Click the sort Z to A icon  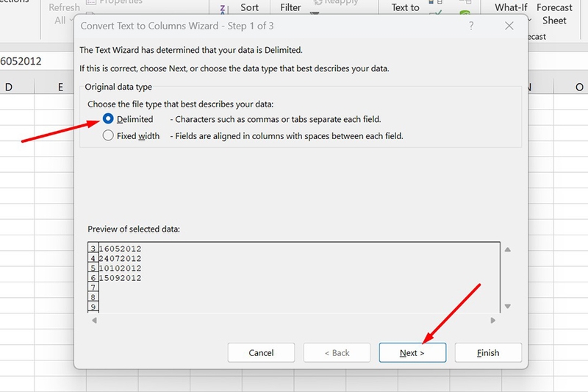[223, 10]
